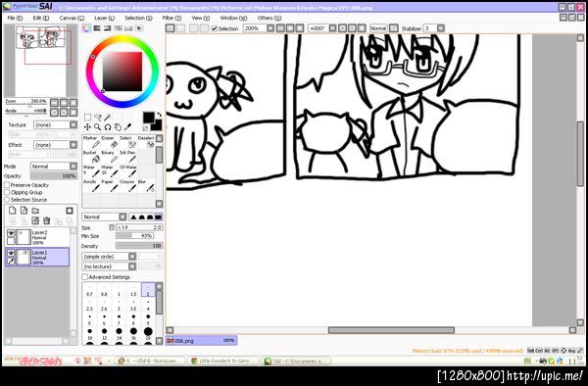Select the Bucket fill tool

click(x=91, y=157)
